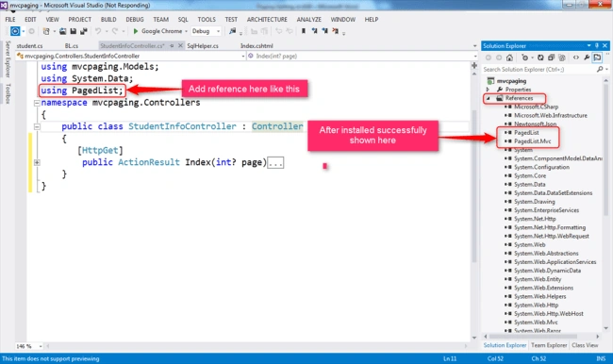Select the System.Web.Mvc reference
Screen dimensions: 613x364
tap(536, 323)
